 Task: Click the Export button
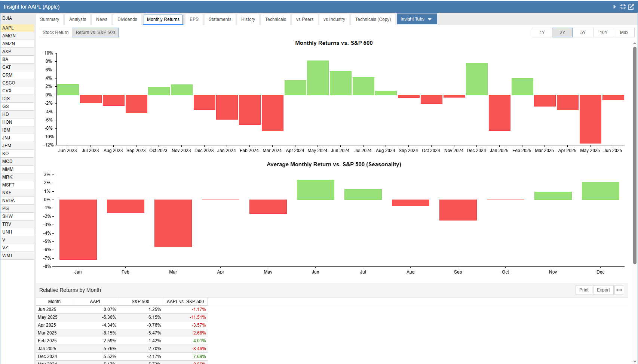[603, 290]
